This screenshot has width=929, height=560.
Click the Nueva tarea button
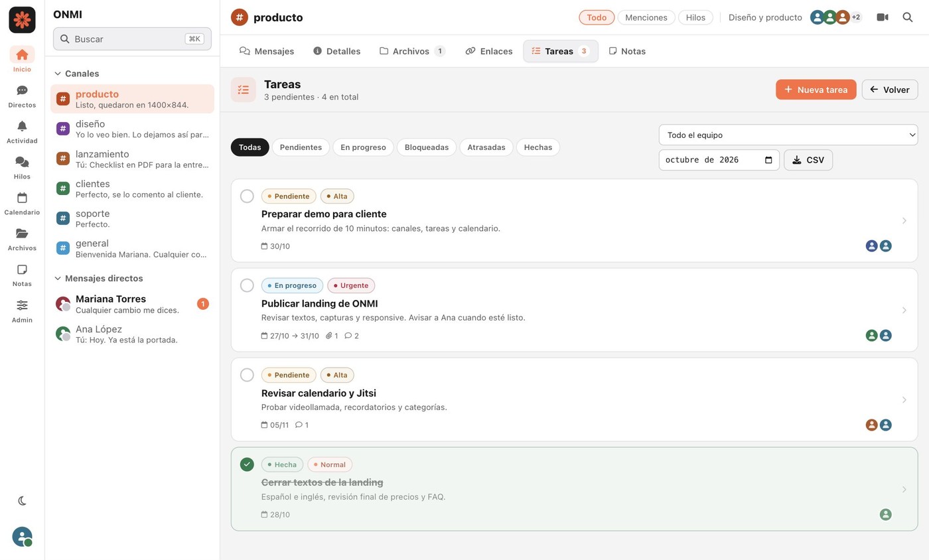tap(816, 90)
